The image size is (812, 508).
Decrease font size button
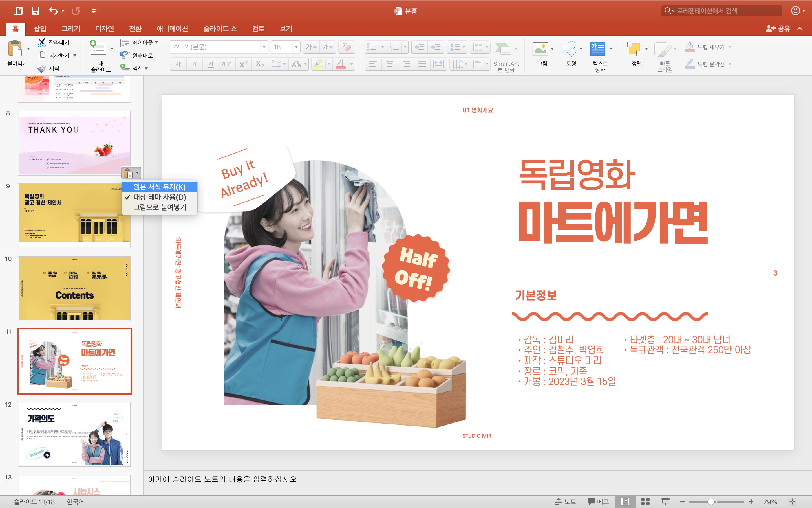click(328, 47)
